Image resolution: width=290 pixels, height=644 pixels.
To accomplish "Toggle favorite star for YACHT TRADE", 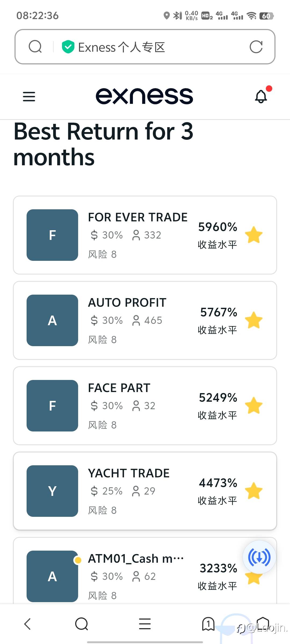I will [x=253, y=491].
